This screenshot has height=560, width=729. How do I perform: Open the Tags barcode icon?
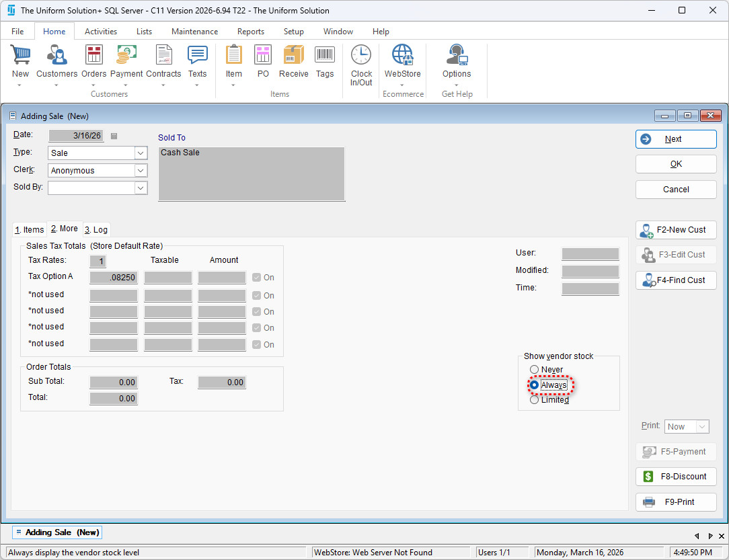tap(325, 56)
